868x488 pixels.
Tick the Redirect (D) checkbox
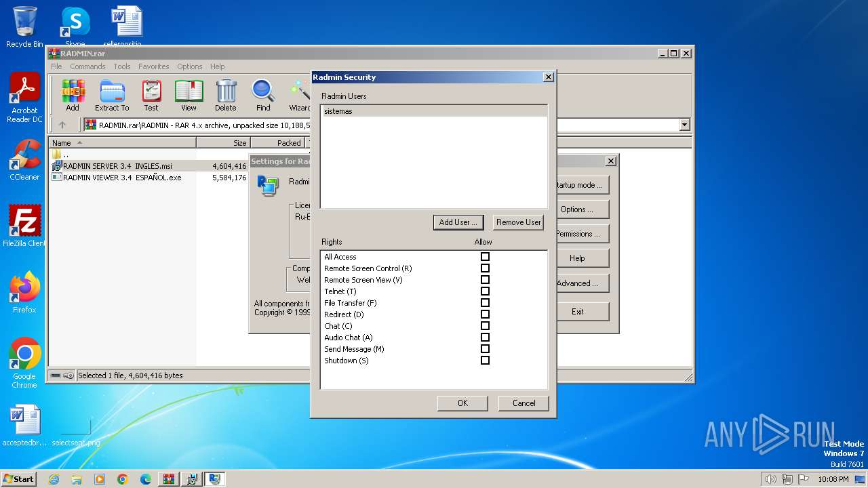coord(485,314)
